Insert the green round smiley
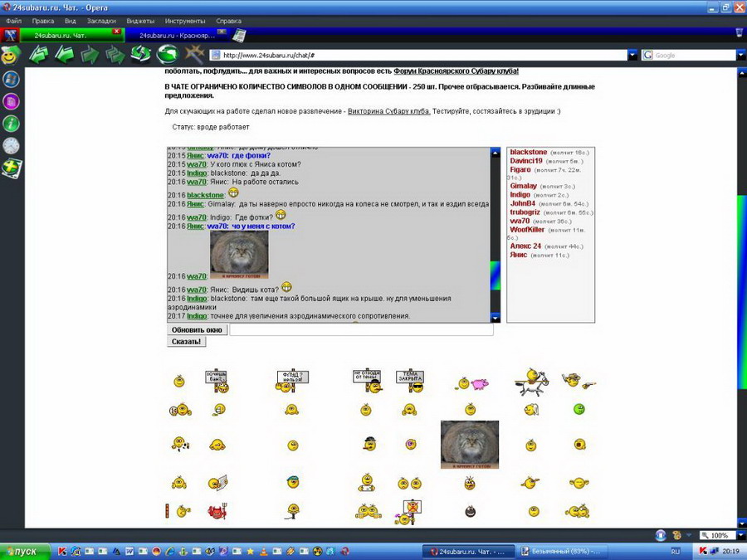 coord(579,409)
